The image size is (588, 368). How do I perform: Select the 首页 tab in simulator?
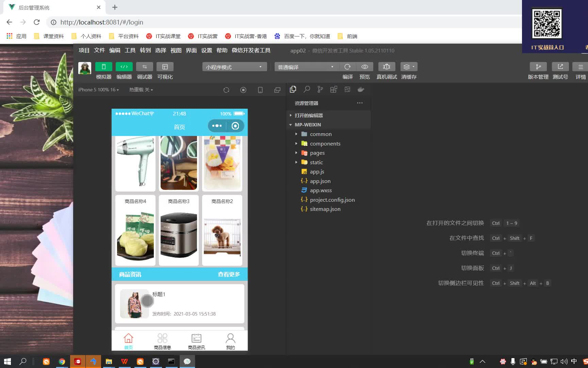click(x=128, y=341)
